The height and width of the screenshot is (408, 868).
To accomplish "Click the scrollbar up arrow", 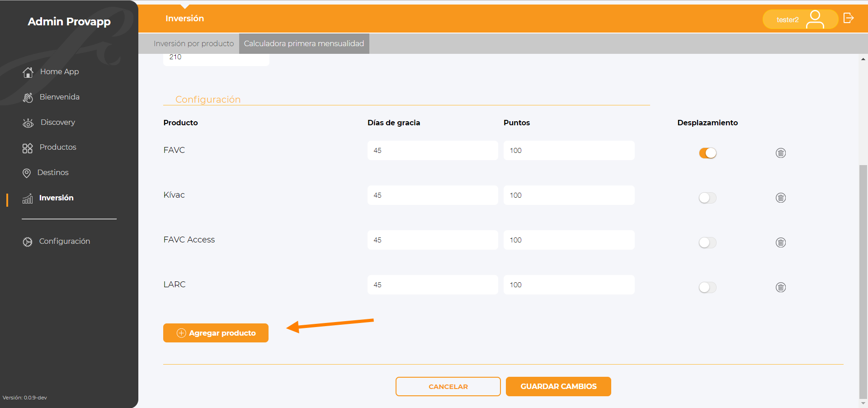I will pos(863,59).
